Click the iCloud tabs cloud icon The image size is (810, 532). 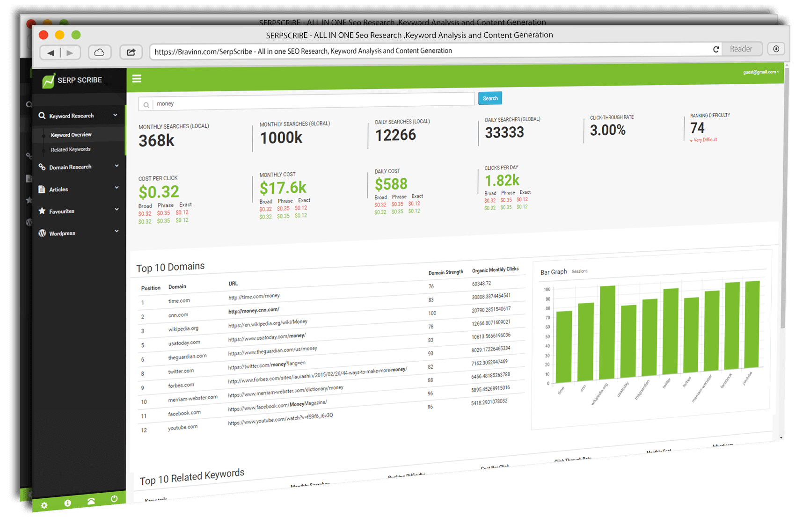click(99, 52)
